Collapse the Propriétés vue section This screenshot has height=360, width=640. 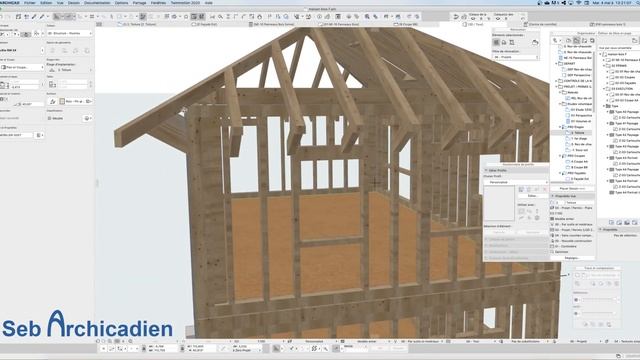pyautogui.click(x=553, y=196)
